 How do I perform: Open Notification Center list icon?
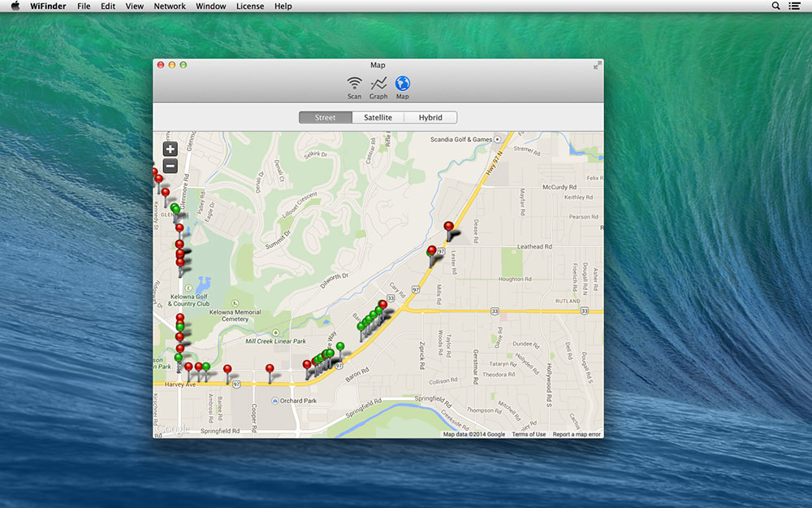pos(794,6)
